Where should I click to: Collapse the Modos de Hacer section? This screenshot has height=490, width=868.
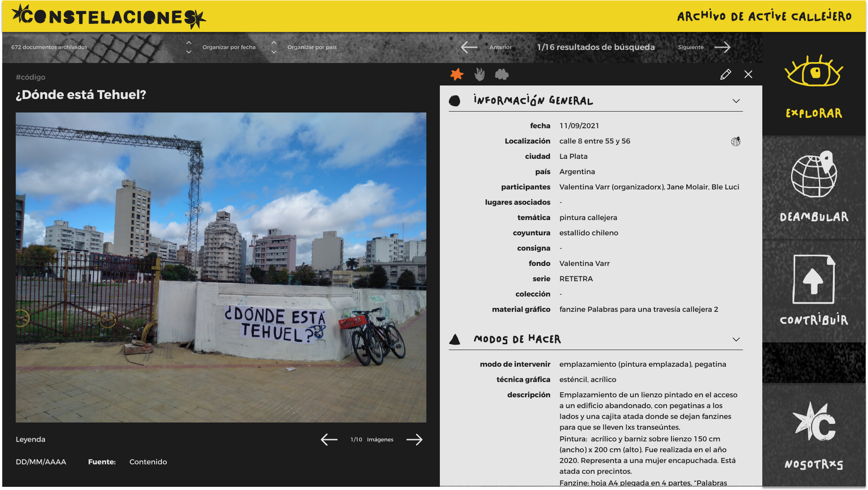(x=736, y=340)
